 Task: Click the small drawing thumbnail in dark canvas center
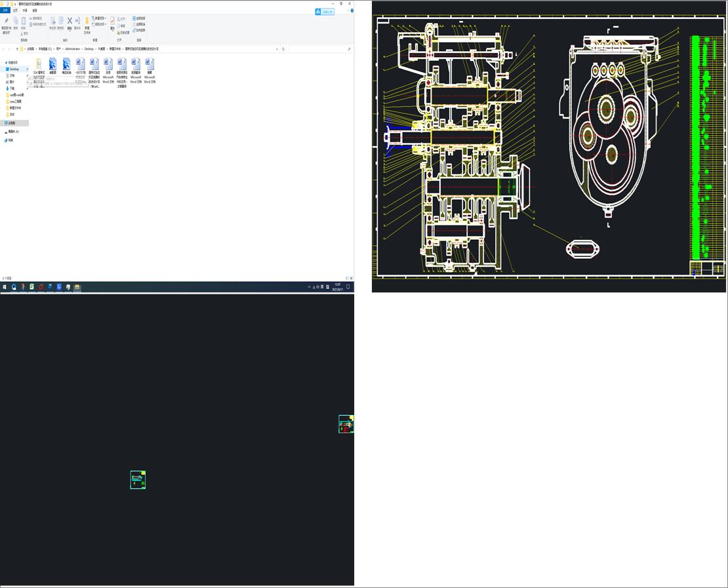138,480
